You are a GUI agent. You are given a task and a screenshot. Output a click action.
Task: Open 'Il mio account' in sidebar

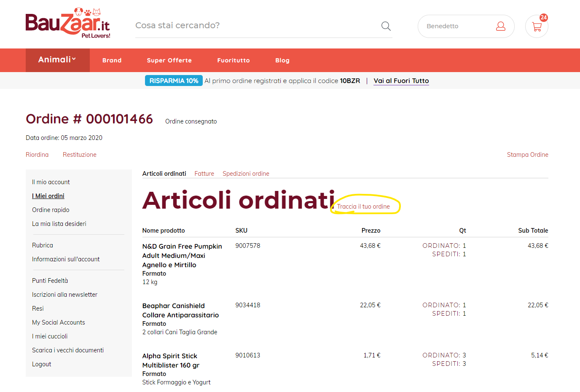(x=51, y=182)
